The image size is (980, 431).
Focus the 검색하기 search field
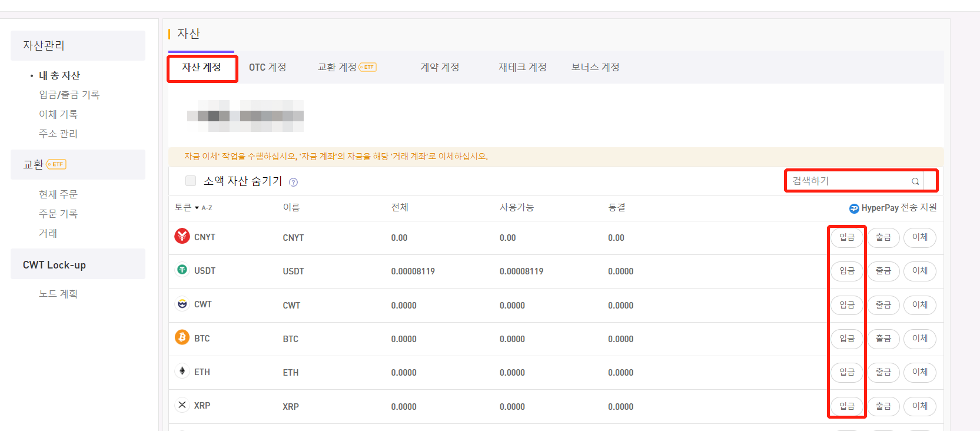coord(855,181)
